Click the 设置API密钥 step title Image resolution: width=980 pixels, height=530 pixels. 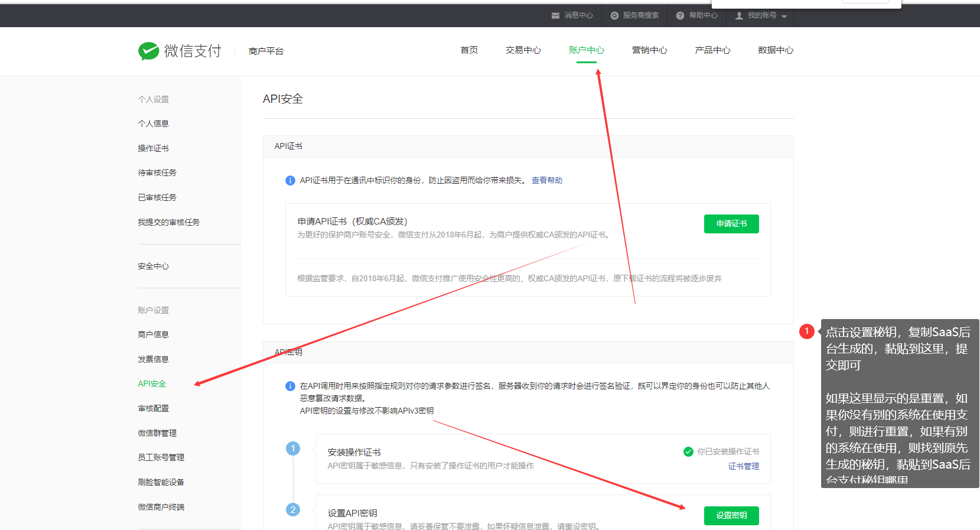coord(352,513)
